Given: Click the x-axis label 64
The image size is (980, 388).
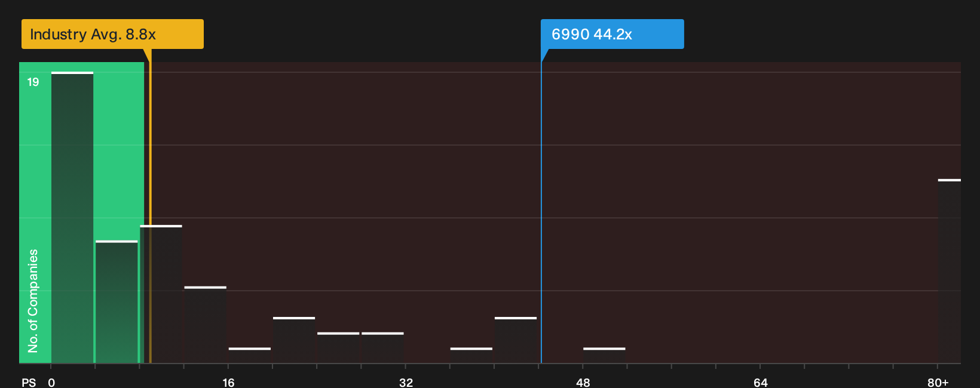Looking at the screenshot, I should tap(760, 382).
